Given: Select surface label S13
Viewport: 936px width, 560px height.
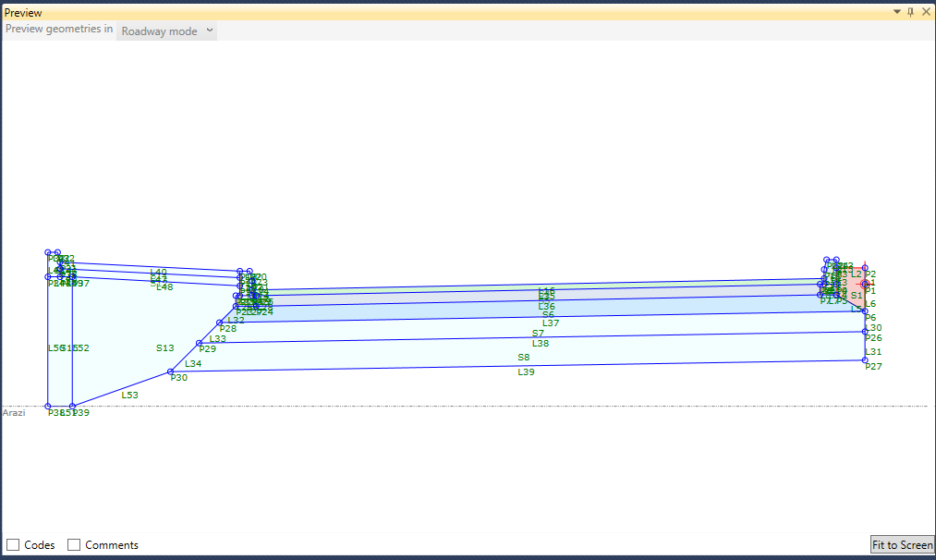Looking at the screenshot, I should click(164, 348).
